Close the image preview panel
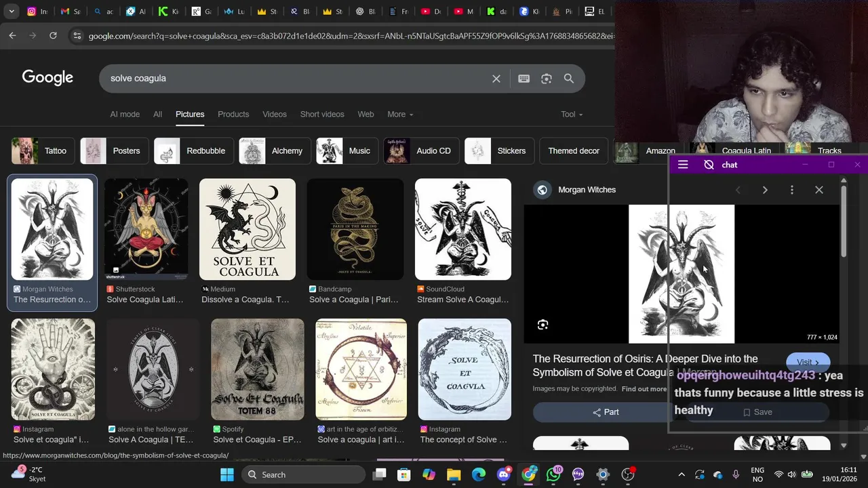Screen dimensions: 868x488 819,190
